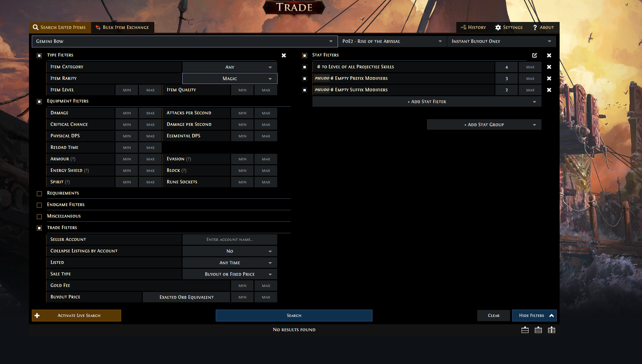Click the Search button
This screenshot has width=642, height=364.
coord(294,316)
